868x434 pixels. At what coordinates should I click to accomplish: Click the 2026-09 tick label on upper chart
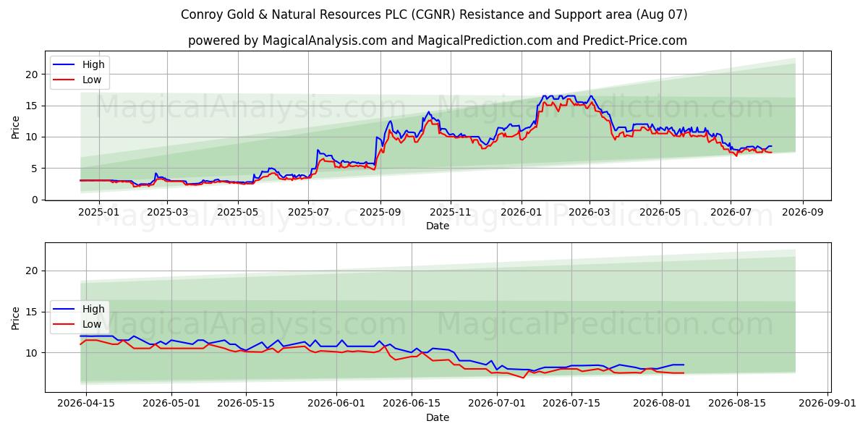802,213
